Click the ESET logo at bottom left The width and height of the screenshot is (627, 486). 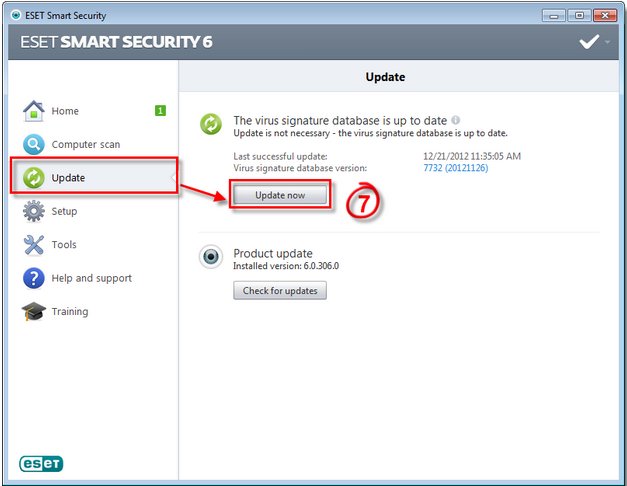point(41,464)
